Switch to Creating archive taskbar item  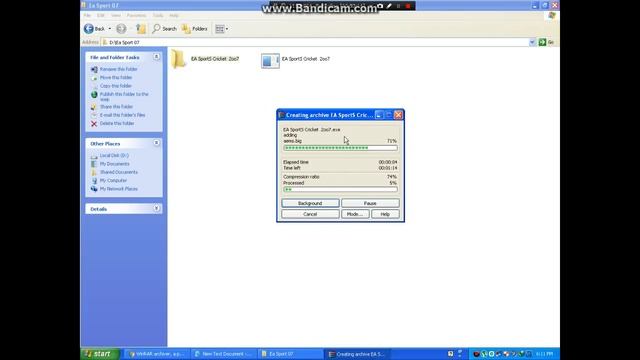click(x=357, y=354)
